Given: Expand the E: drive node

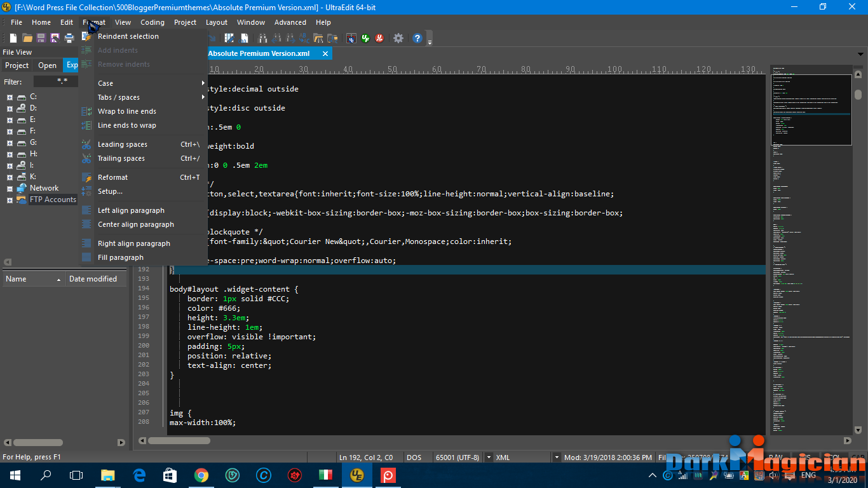Looking at the screenshot, I should click(10, 120).
